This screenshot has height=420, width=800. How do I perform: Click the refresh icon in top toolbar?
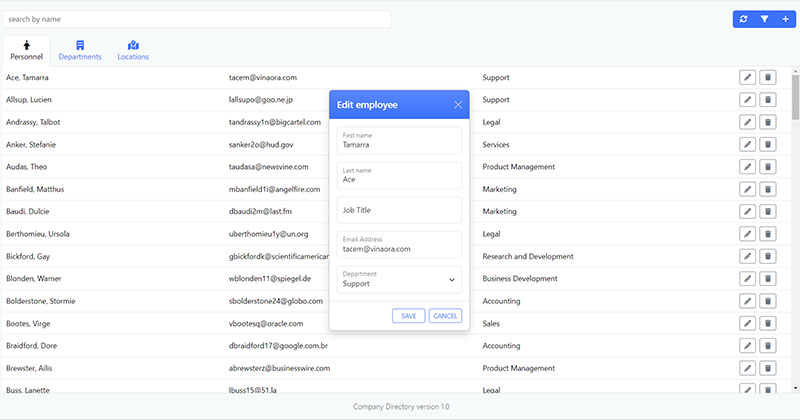tap(743, 19)
